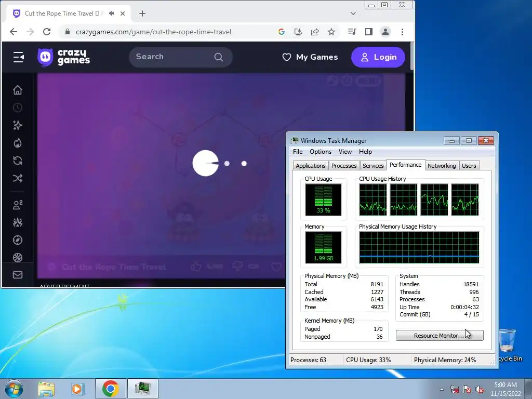
Task: Click the Chrome taskbar button
Action: click(110, 389)
